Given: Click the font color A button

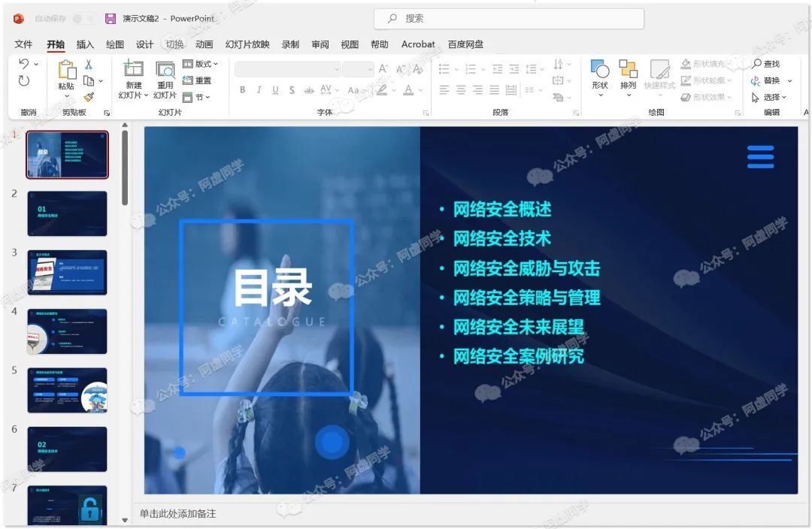Looking at the screenshot, I should point(408,90).
